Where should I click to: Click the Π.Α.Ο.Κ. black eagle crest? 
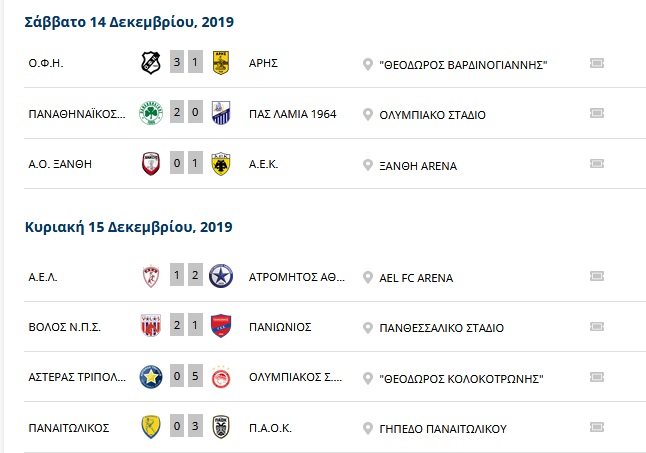pos(221,427)
